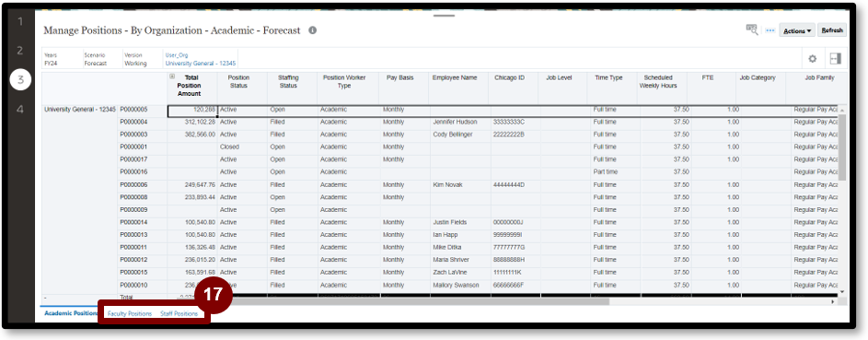Select the University General - 12345 row header
The height and width of the screenshot is (340, 868).
click(80, 110)
